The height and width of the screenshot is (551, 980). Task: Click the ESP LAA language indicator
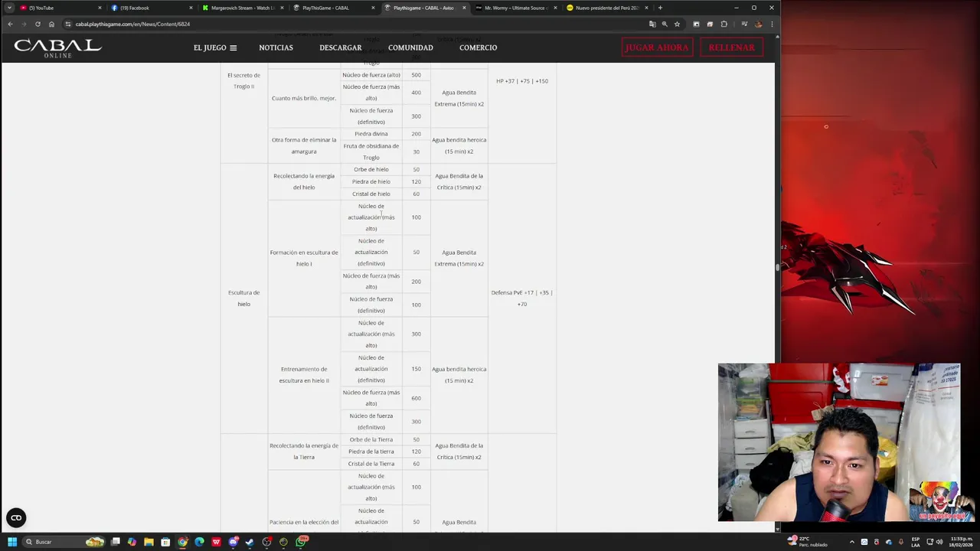click(x=916, y=542)
